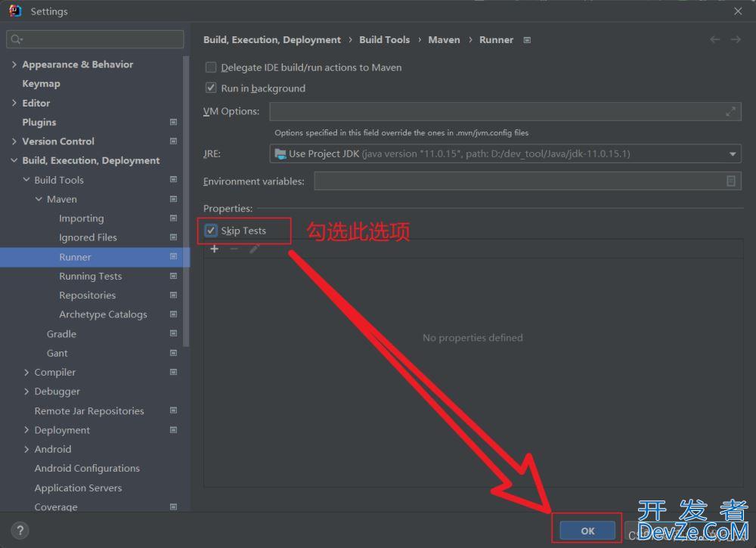
Task: Click Build, Execution, Deployment breadcrumb
Action: point(272,39)
